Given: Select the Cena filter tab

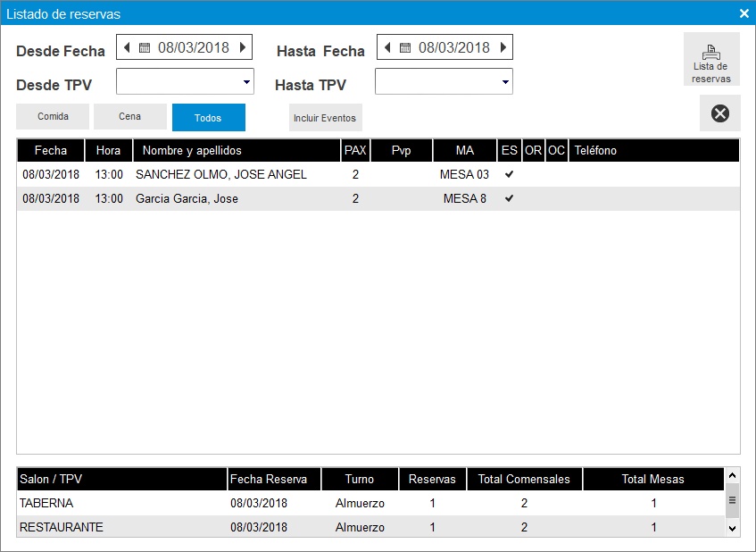Looking at the screenshot, I should pos(130,117).
